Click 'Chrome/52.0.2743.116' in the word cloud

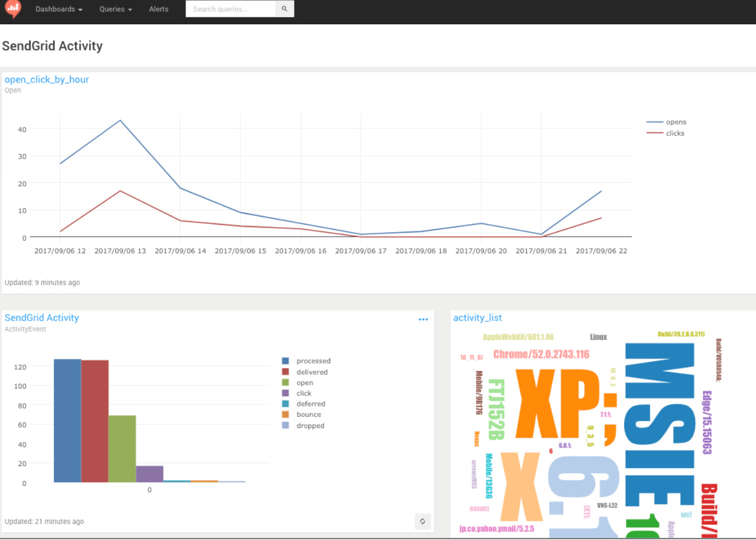pos(541,355)
